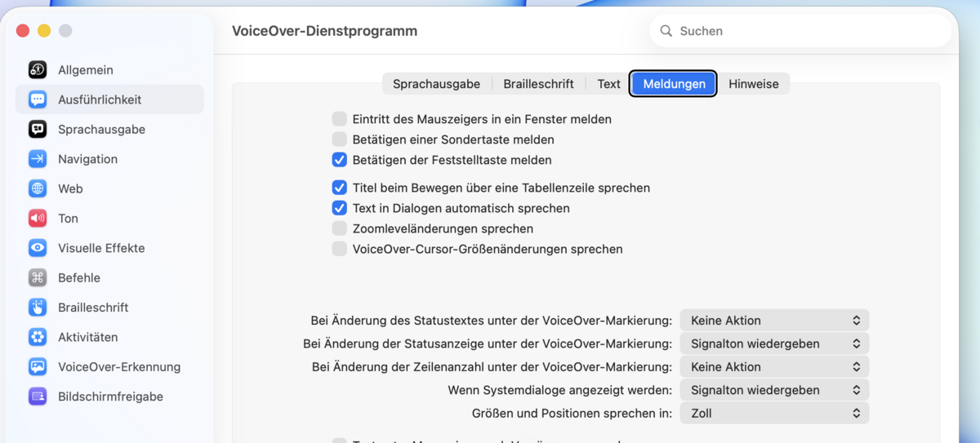Click the Navigation arrow icon
This screenshot has width=980, height=443.
pos(38,159)
